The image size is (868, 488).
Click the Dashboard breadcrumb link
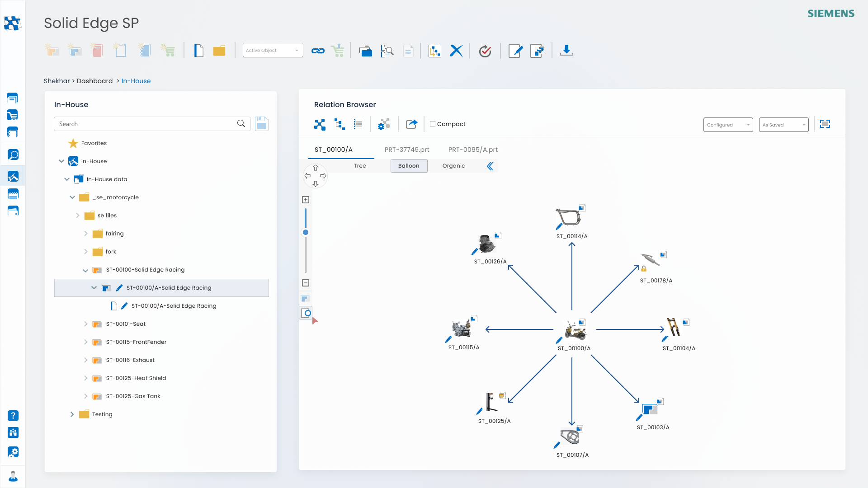point(94,81)
